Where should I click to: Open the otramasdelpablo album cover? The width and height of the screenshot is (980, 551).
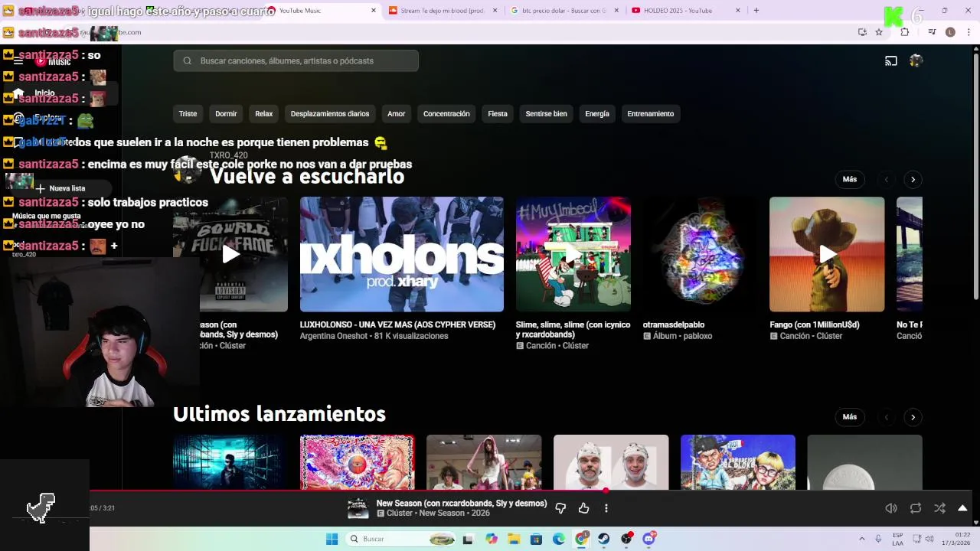coord(701,254)
